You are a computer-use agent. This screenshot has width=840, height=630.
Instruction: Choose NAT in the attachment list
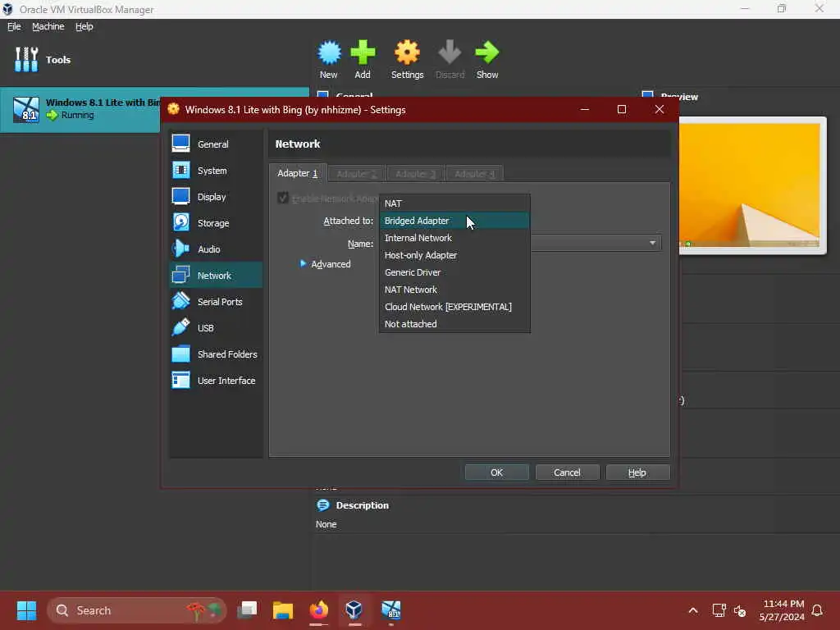click(454, 203)
